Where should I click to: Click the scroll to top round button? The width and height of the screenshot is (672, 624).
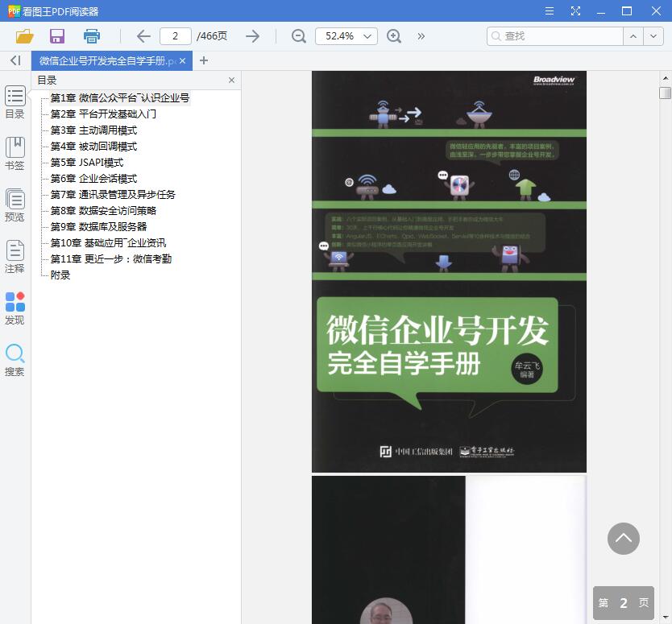pos(623,539)
